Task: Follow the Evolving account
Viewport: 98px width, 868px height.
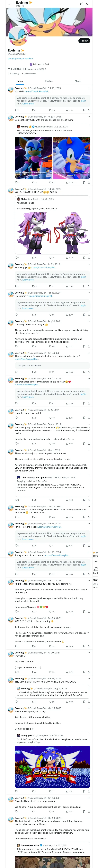Action: coord(84,41)
